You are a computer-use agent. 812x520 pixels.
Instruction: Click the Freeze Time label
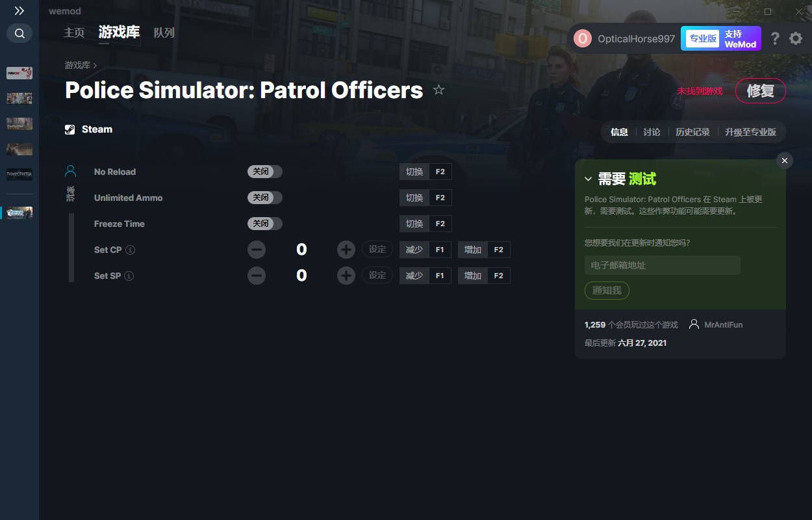click(x=120, y=224)
